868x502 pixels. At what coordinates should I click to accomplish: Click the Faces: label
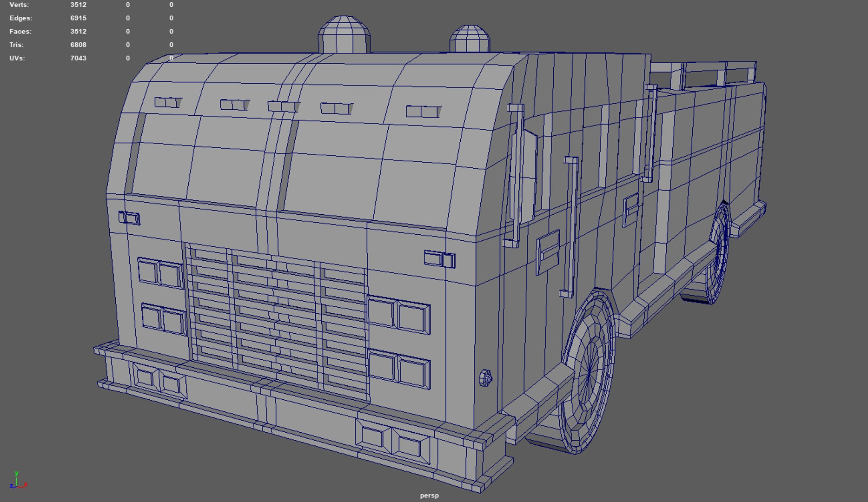[20, 32]
